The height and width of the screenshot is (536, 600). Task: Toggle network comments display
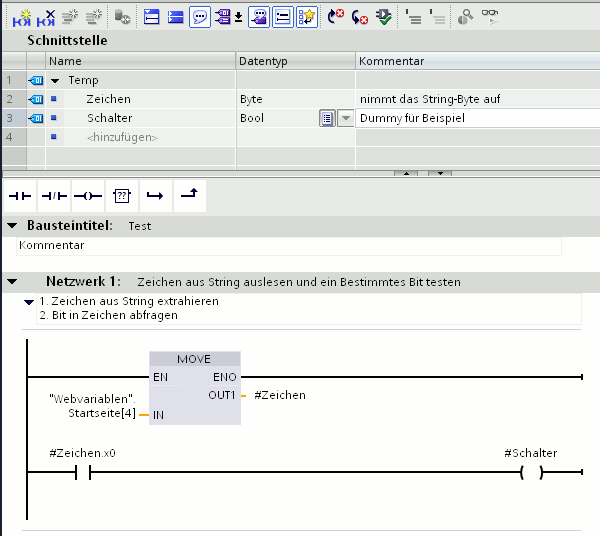tap(283, 17)
